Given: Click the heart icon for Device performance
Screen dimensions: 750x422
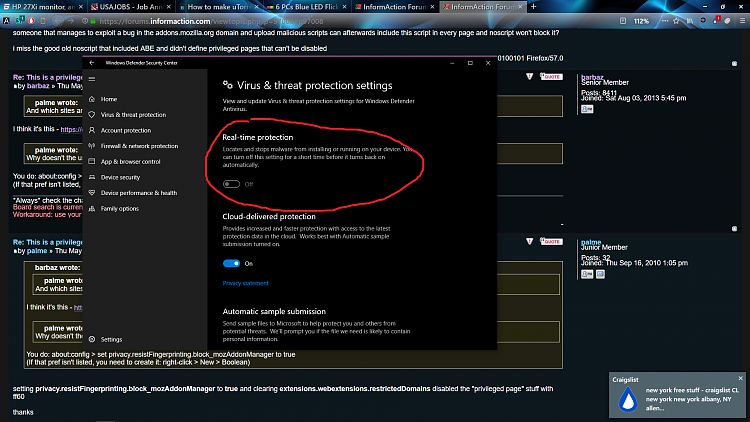Looking at the screenshot, I should (92, 193).
